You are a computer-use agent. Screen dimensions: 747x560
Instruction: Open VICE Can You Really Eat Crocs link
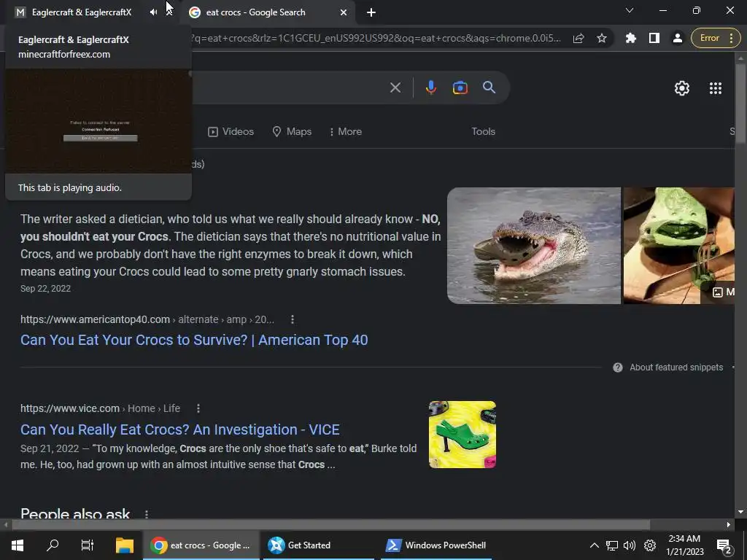tap(179, 429)
